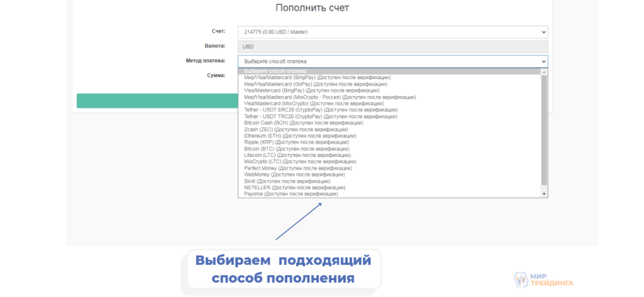The width and height of the screenshot is (644, 297).
Task: Click the dropdown list's scroll-down arrow
Action: (x=544, y=195)
